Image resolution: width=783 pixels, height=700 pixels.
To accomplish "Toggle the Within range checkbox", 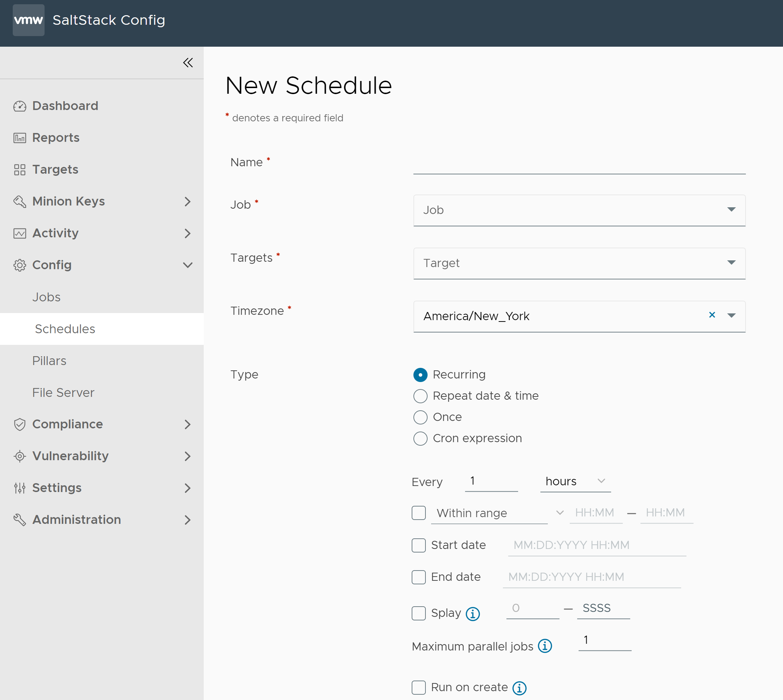I will click(x=419, y=513).
